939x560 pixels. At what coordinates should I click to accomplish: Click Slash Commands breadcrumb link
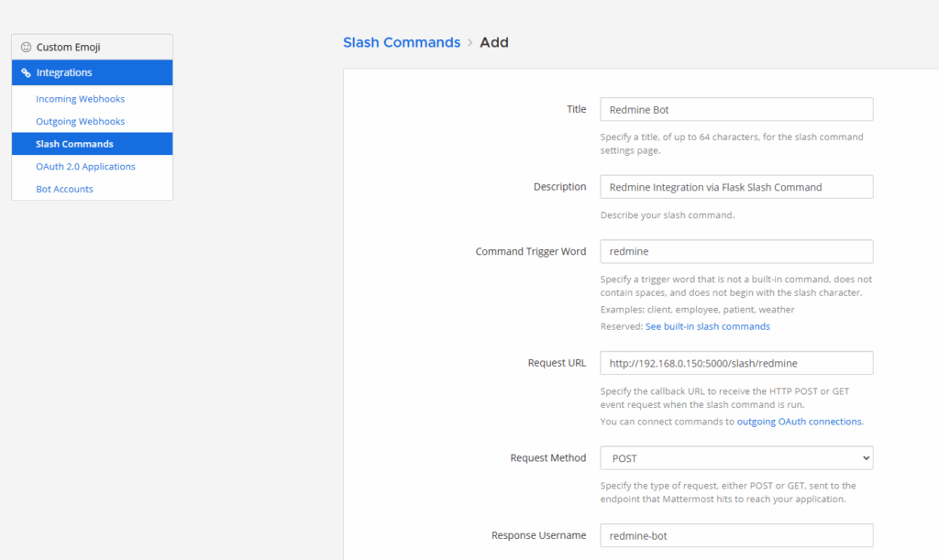pos(402,42)
